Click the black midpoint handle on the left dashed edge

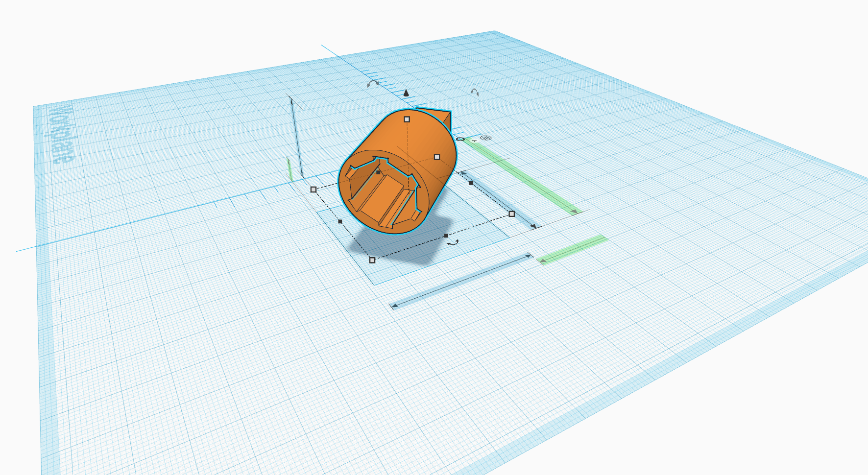(340, 222)
